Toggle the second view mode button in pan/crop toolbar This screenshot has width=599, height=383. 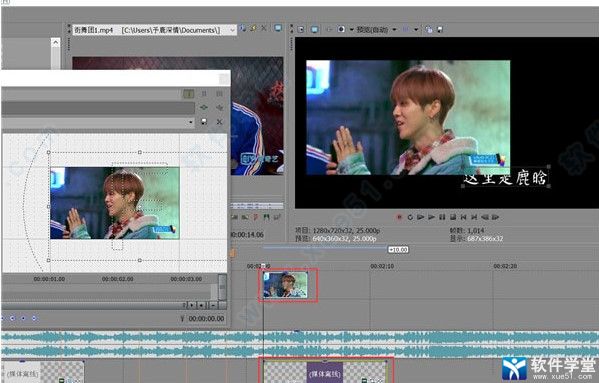tap(204, 94)
